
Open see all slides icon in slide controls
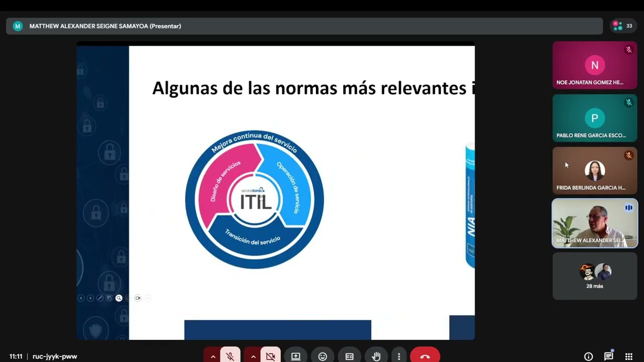tap(109, 298)
